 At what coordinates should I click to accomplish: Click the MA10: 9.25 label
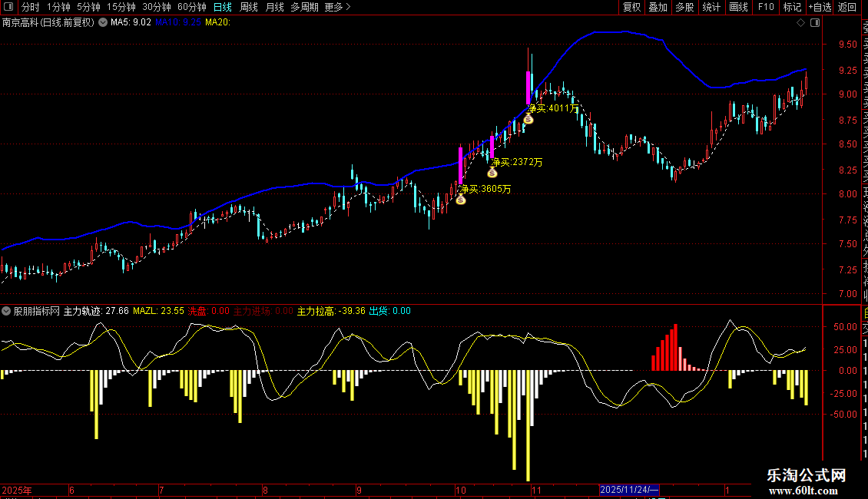tap(177, 22)
